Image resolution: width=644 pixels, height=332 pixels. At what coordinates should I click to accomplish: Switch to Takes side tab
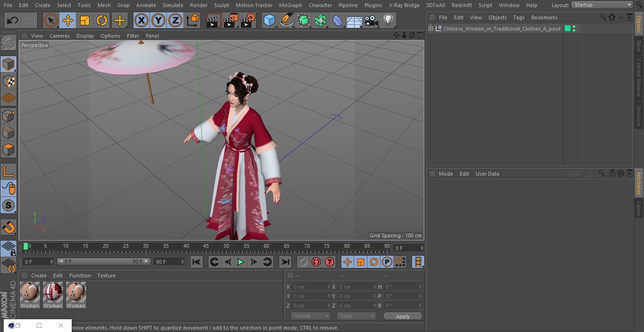coord(639,46)
